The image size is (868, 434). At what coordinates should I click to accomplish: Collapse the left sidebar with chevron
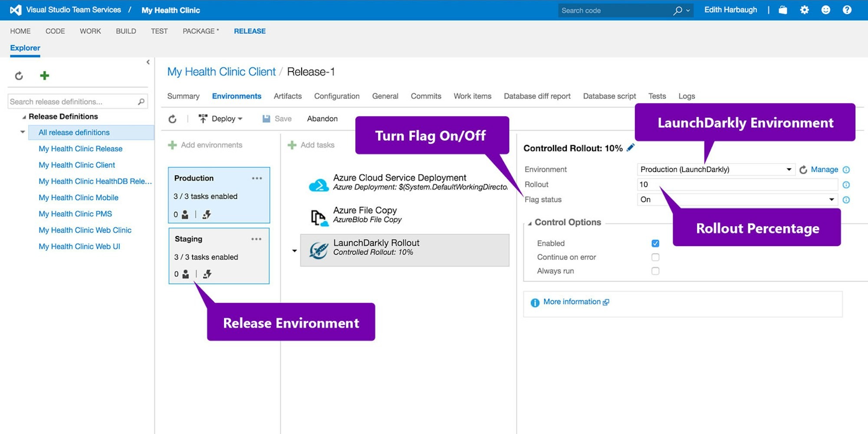148,62
